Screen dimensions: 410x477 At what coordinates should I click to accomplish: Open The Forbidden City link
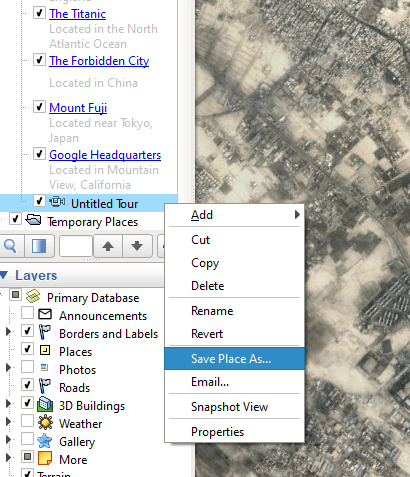tap(99, 61)
